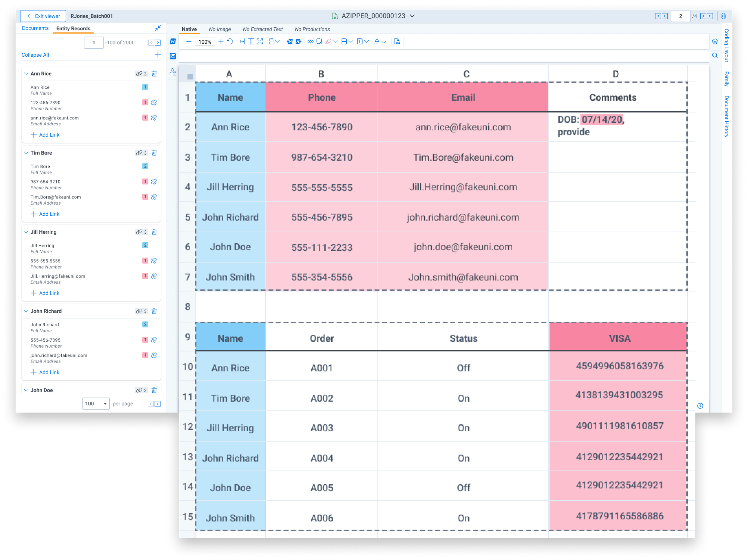
Task: Click the page number field showing 2
Action: 680,15
